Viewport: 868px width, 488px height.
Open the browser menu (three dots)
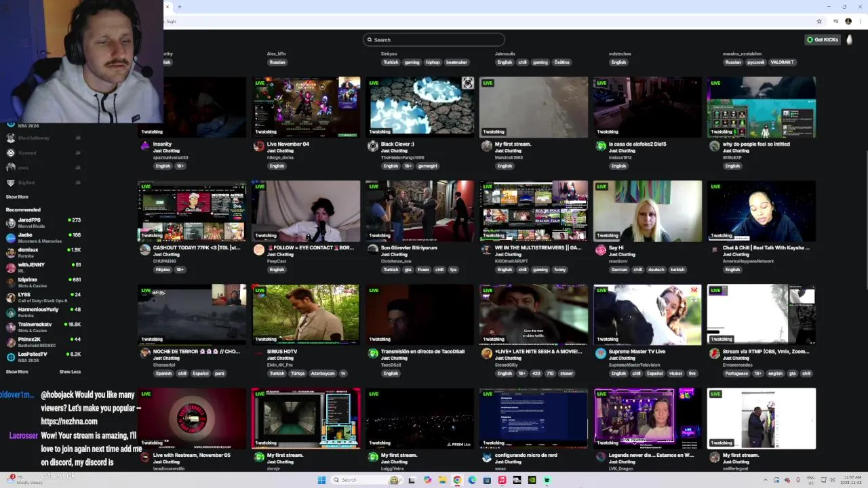point(861,21)
